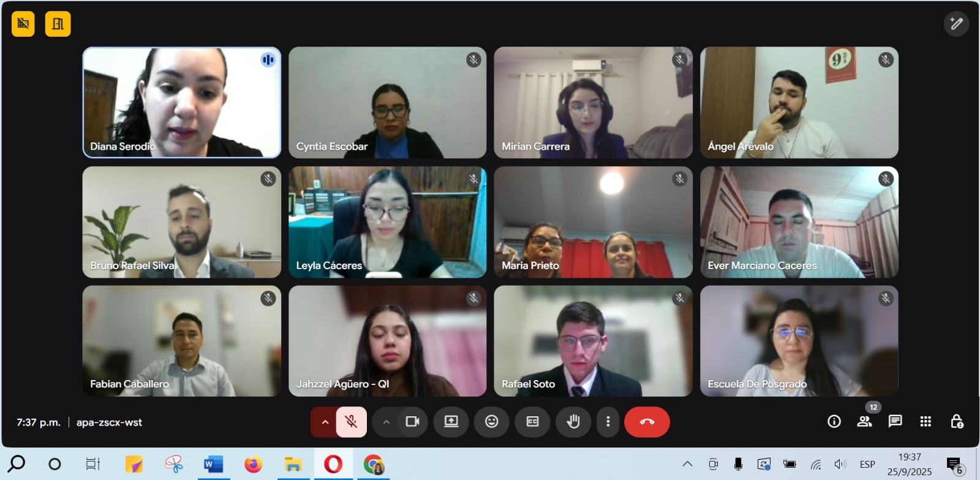Open Microsoft Word from taskbar

[213, 464]
